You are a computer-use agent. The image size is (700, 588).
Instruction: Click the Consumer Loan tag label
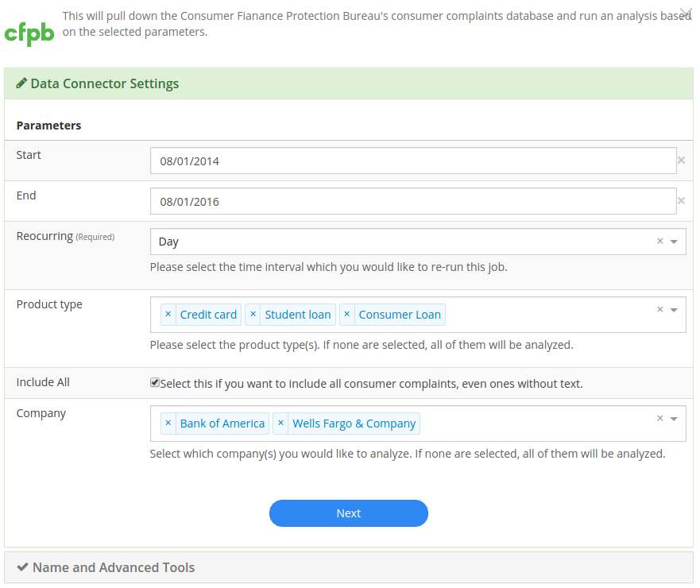click(400, 315)
